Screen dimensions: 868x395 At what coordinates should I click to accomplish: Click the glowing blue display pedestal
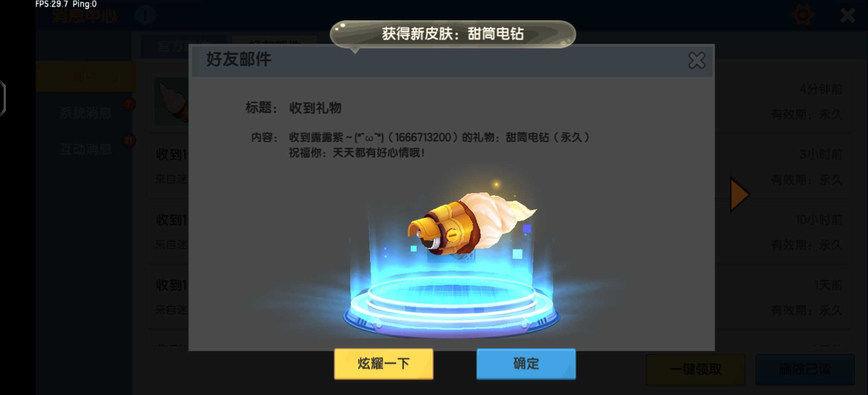tap(452, 307)
